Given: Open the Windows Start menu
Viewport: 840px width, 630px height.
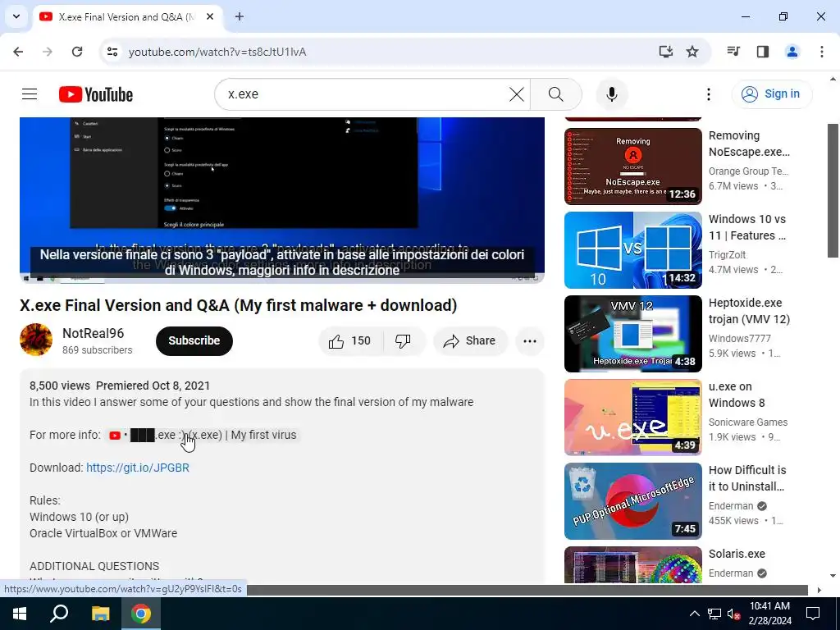Looking at the screenshot, I should [x=20, y=614].
